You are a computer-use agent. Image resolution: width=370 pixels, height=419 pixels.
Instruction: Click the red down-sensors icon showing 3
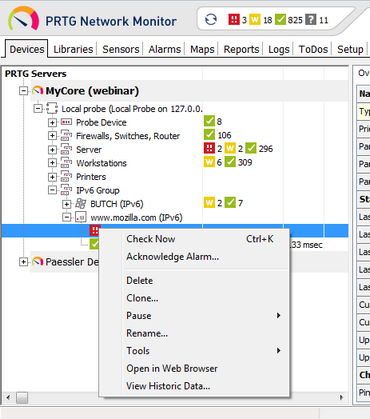tap(234, 19)
